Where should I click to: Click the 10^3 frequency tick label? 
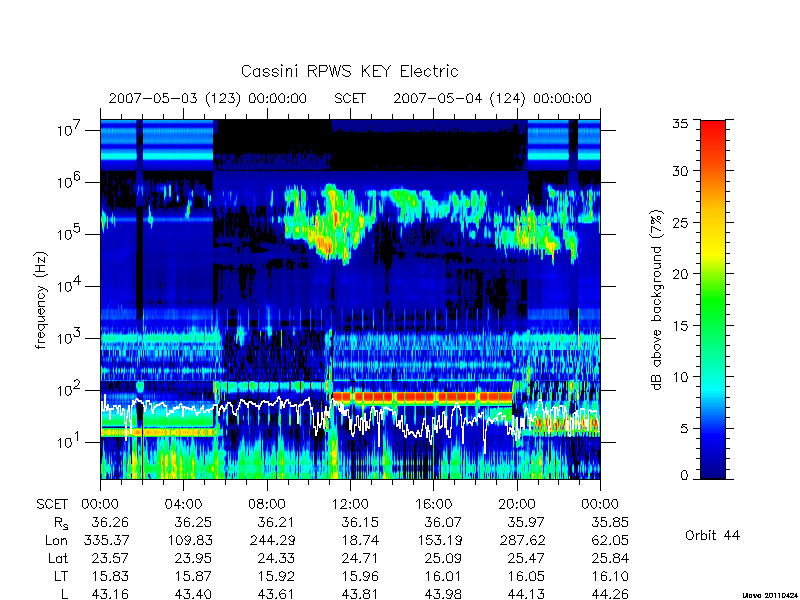[x=70, y=337]
